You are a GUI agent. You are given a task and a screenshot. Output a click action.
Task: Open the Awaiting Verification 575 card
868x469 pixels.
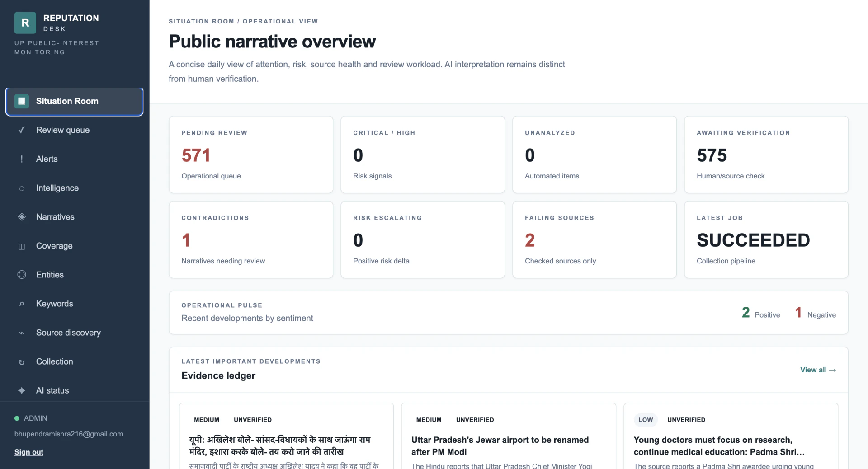tap(766, 155)
